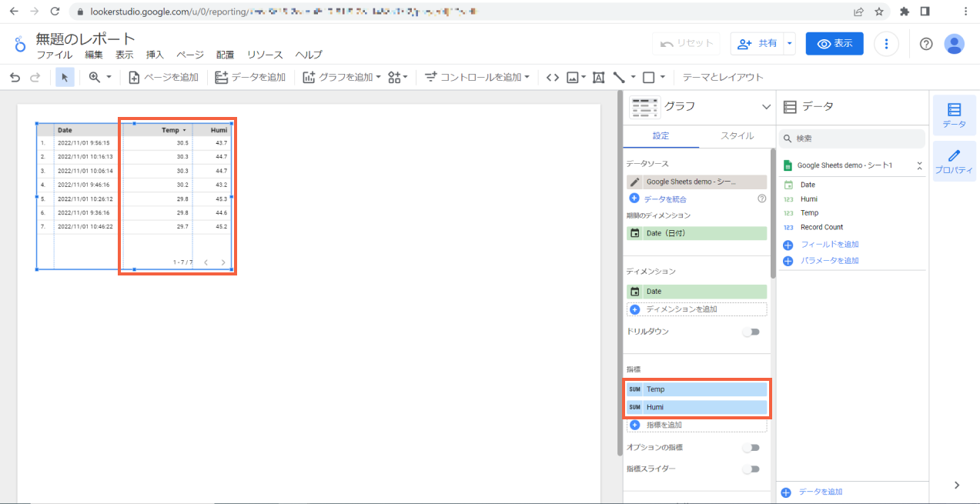Image resolution: width=980 pixels, height=504 pixels.
Task: Click the embed URL tool
Action: pos(551,77)
